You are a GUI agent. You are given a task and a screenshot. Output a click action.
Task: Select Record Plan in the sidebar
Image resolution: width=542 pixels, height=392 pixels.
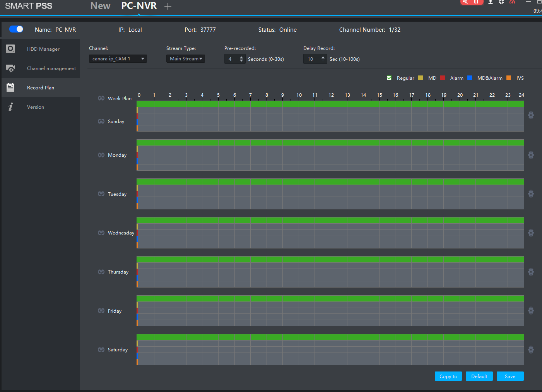40,87
